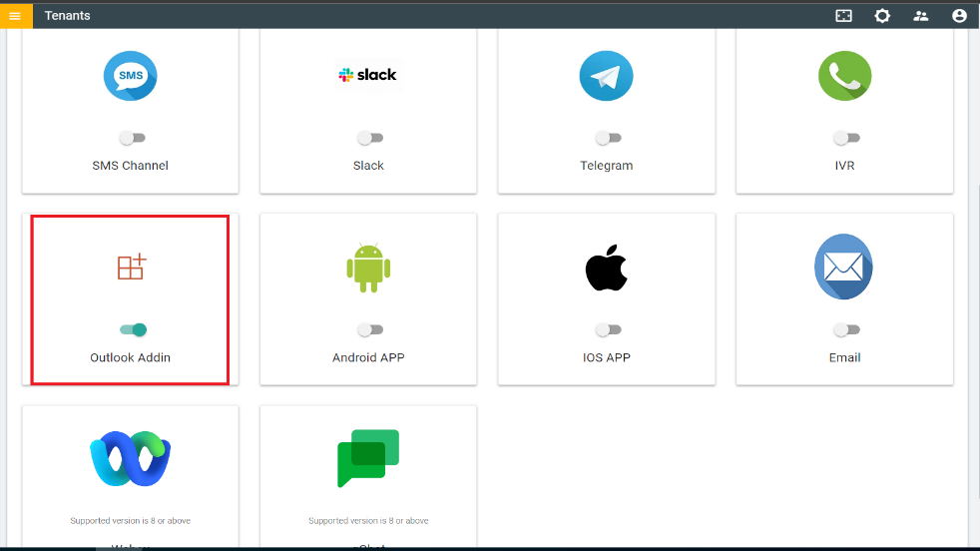
Task: Click the Outlook Addin grid icon
Action: (132, 267)
